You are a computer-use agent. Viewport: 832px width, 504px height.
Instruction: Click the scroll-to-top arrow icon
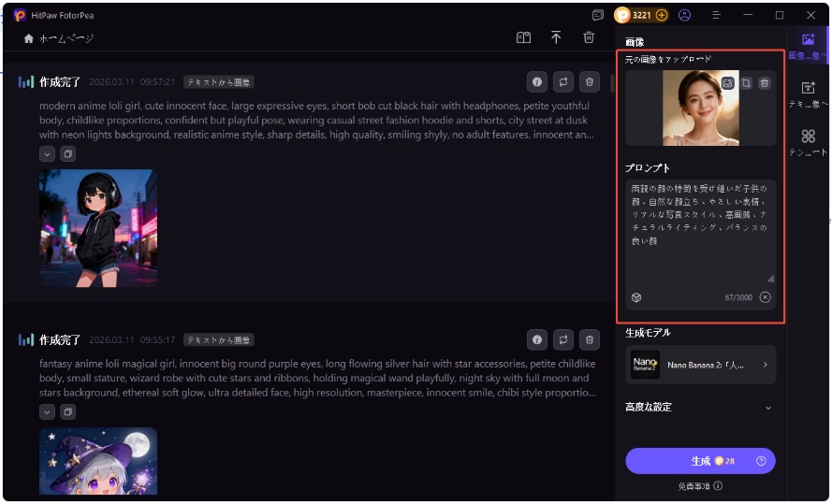(x=556, y=37)
